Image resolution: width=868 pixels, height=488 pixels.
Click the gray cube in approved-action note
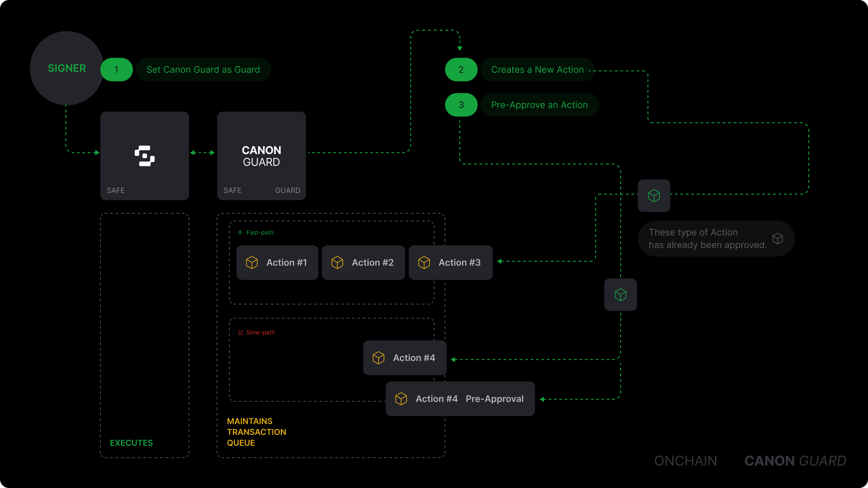(x=777, y=238)
